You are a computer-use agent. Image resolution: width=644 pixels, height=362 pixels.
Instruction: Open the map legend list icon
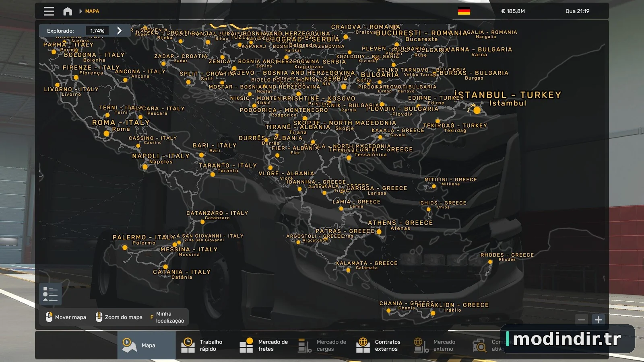coord(50,294)
